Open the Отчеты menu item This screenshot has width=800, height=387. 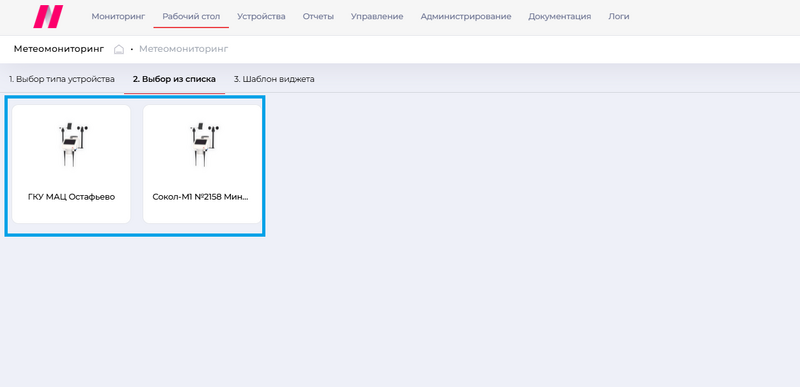point(318,16)
